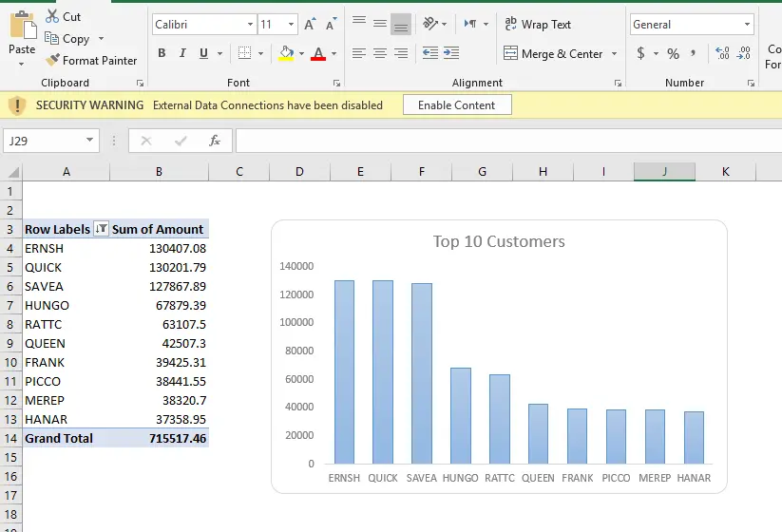
Task: Align text right
Action: click(401, 53)
